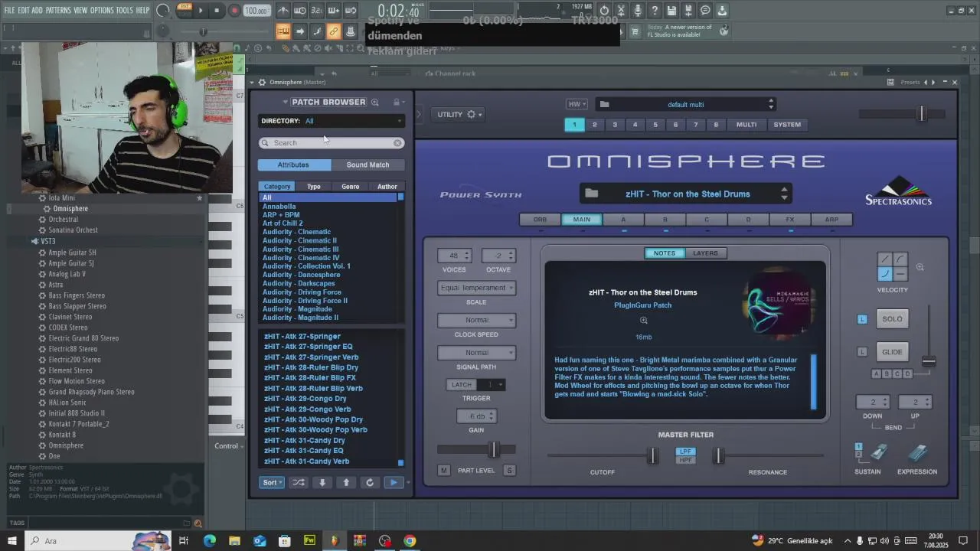The width and height of the screenshot is (980, 551).
Task: Open the help question mark icon
Action: pos(655,11)
